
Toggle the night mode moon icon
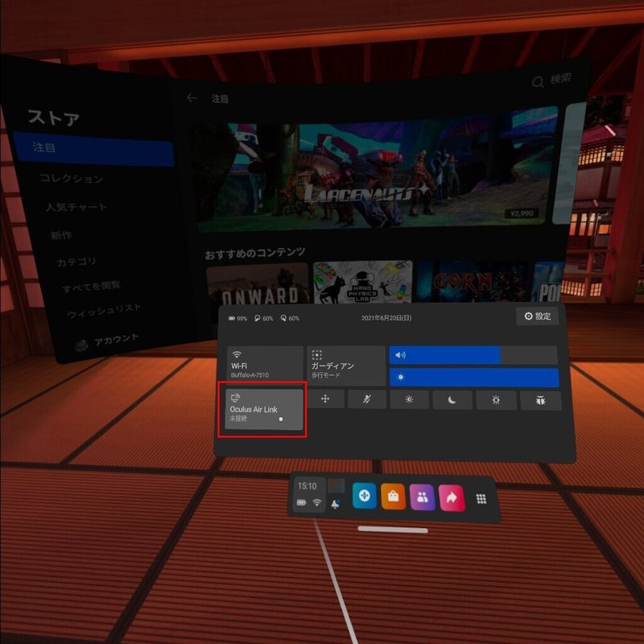click(x=452, y=400)
